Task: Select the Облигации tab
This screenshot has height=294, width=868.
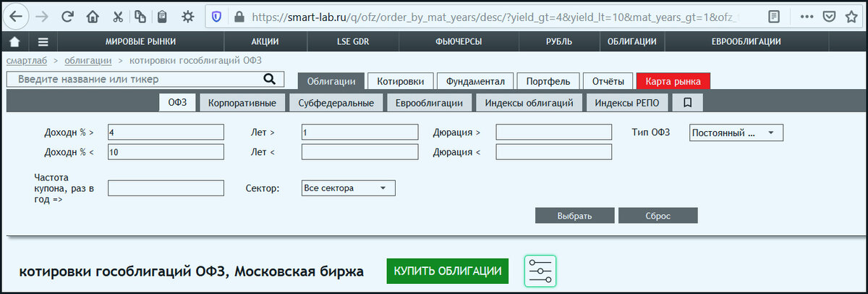Action: coord(331,82)
